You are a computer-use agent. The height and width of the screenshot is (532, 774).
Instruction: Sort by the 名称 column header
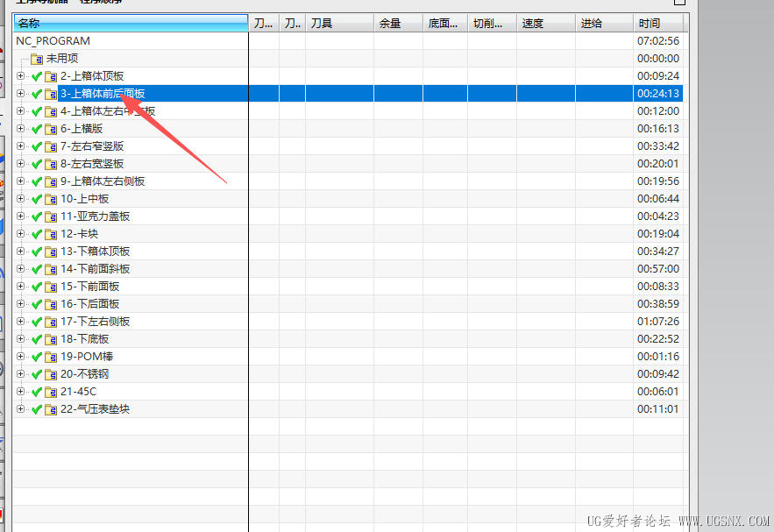tap(131, 23)
